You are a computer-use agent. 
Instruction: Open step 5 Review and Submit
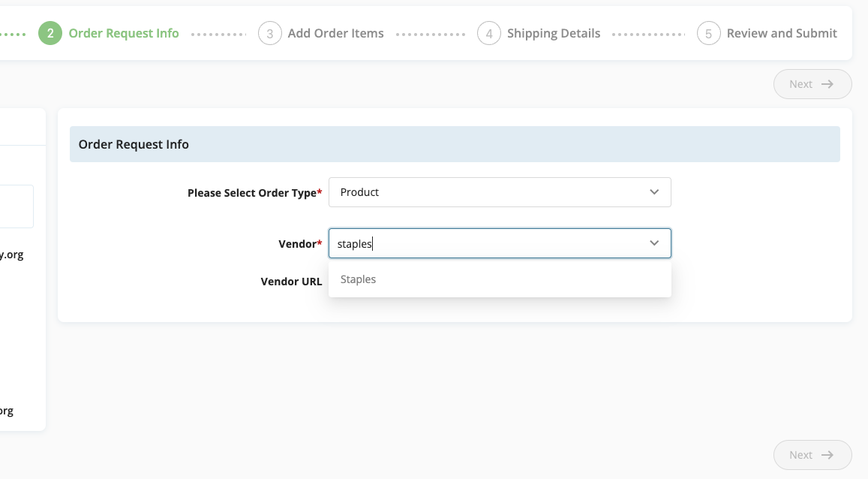tap(767, 33)
